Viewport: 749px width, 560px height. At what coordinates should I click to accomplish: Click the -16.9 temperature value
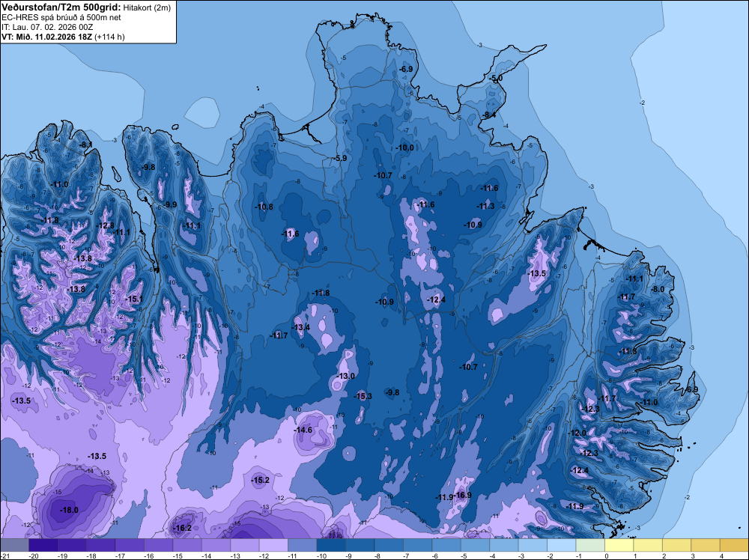462,495
